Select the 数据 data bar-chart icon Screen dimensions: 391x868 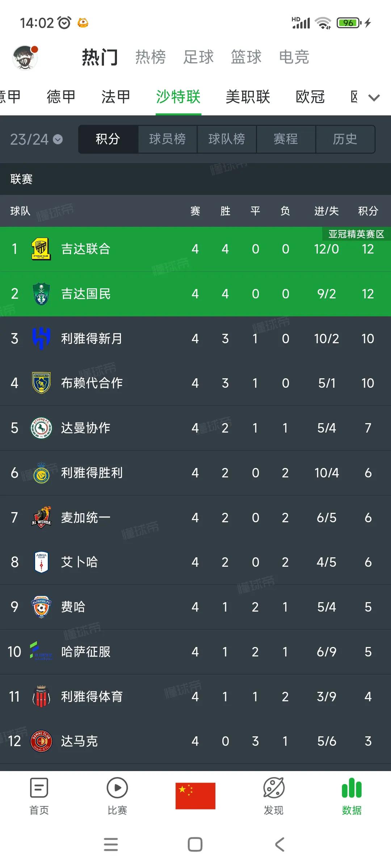click(352, 788)
